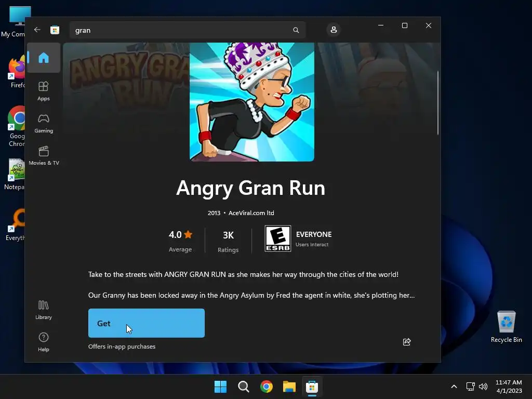Open the Apps section in sidebar
The height and width of the screenshot is (399, 532).
coord(44,91)
